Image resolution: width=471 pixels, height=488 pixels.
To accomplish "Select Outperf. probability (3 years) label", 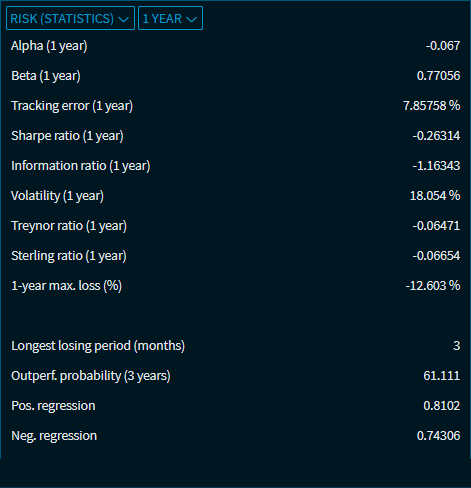I will [91, 376].
